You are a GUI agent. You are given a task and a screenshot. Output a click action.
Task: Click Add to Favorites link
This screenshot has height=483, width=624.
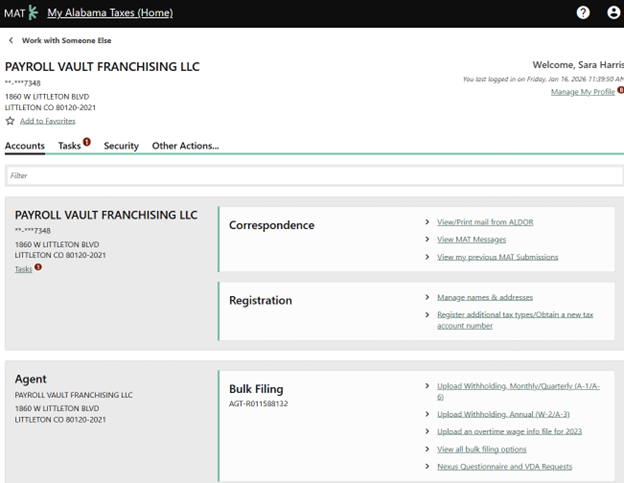[x=48, y=121]
